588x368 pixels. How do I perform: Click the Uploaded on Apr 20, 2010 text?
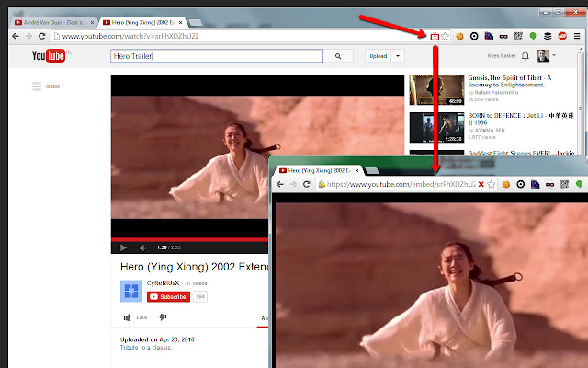[157, 339]
